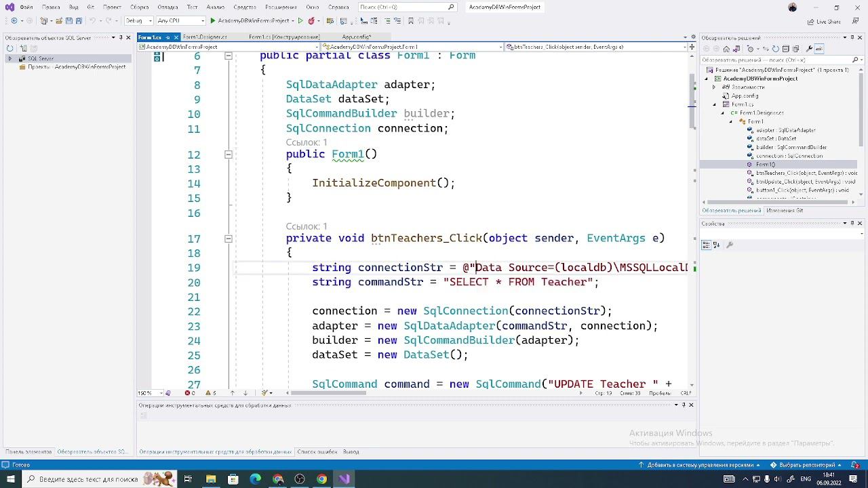This screenshot has height=488, width=868.
Task: Click the Home icon in Solution Explorer
Action: pyautogui.click(x=726, y=49)
